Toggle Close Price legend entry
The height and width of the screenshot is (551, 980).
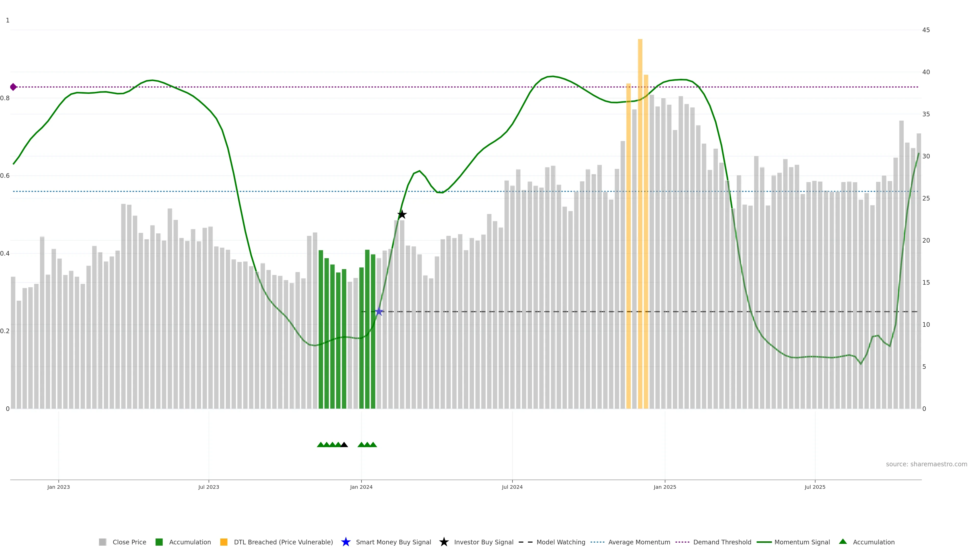[129, 542]
